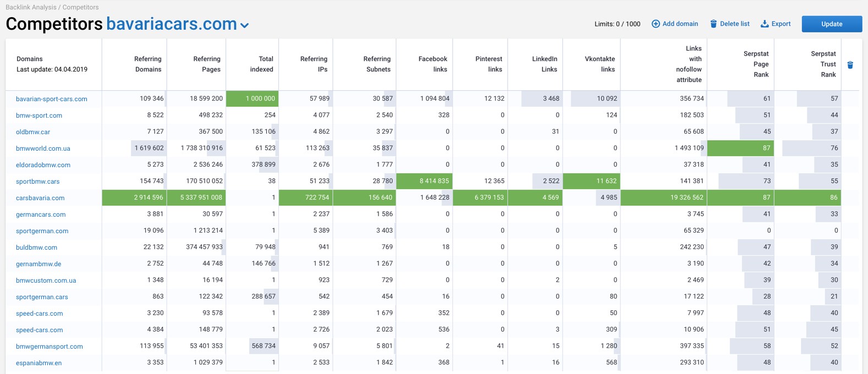Open bavarian-sport-cars.com domain link

[x=52, y=99]
